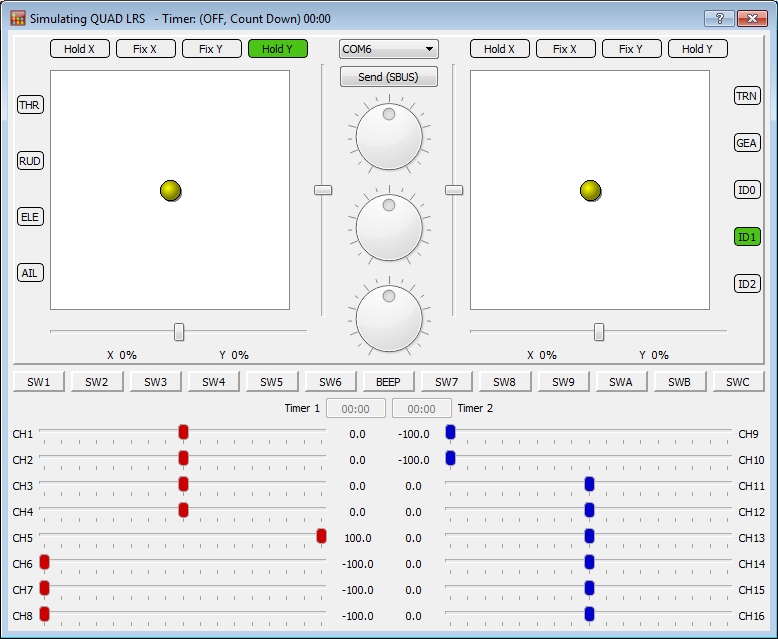This screenshot has height=639, width=778.
Task: Click the SW3 button
Action: 155,382
